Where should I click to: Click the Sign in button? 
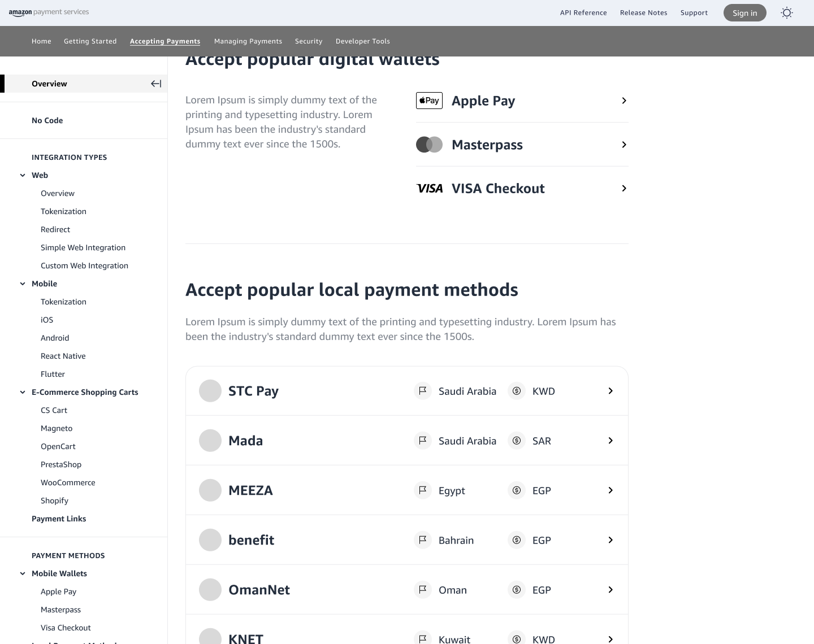coord(745,13)
